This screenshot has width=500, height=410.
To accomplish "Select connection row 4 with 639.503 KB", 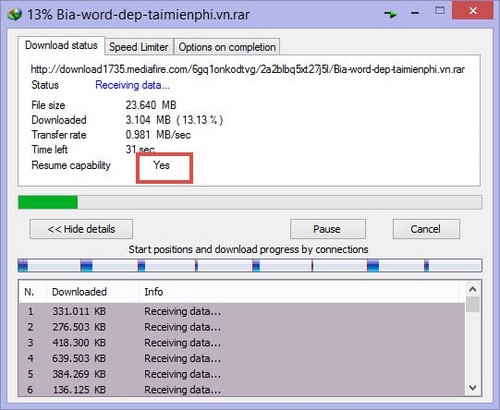I will [x=241, y=358].
